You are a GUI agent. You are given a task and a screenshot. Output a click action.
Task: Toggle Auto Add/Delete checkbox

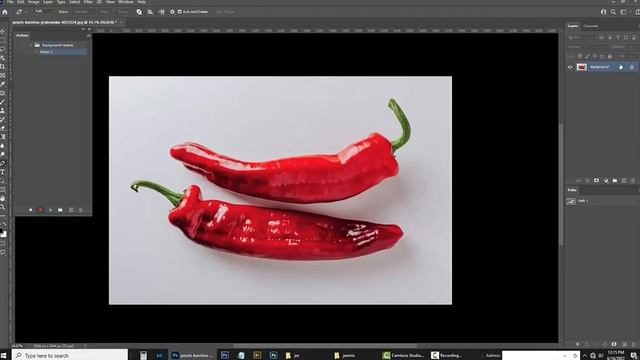coord(180,12)
